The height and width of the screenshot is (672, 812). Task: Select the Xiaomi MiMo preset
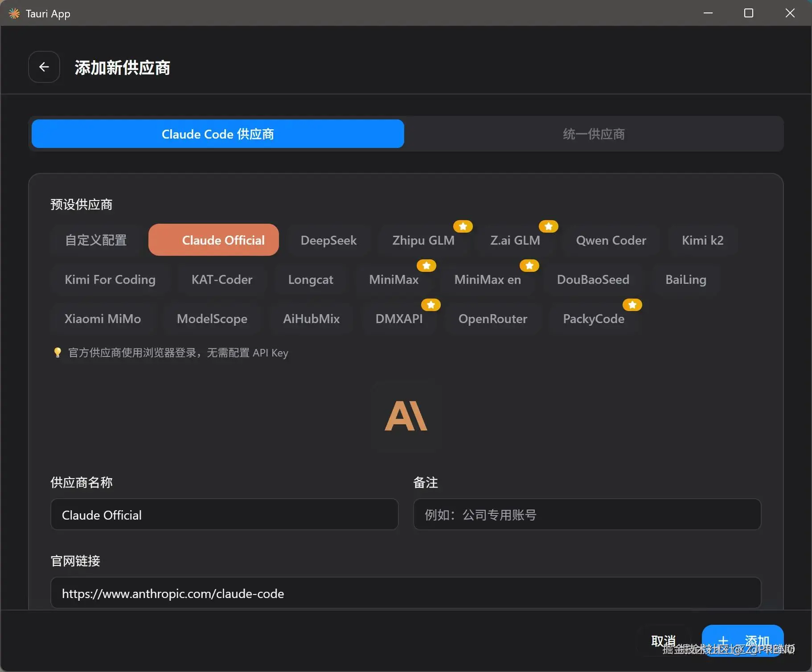point(103,319)
